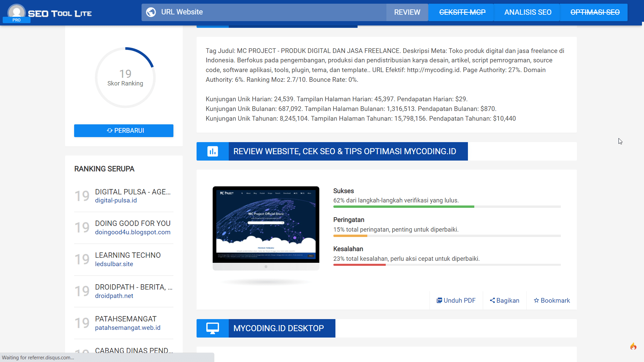644x362 pixels.
Task: Click the star icon next to Bookmark
Action: coord(537,300)
